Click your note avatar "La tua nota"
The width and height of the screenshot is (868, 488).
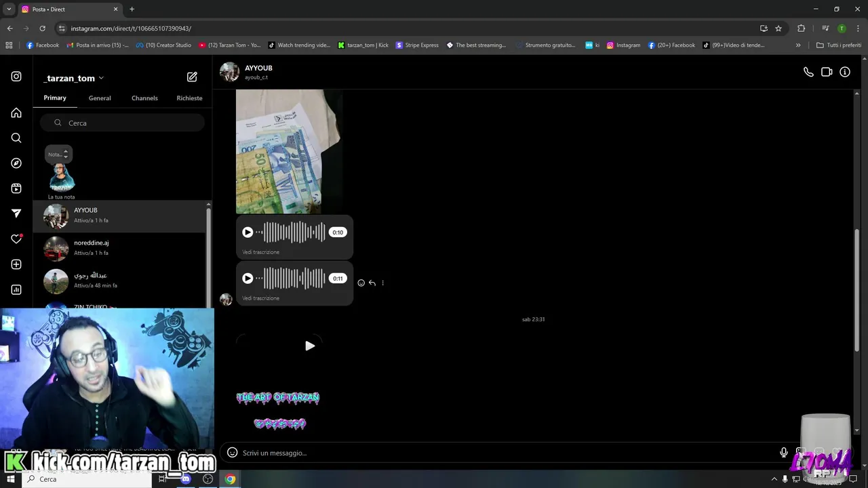click(61, 178)
